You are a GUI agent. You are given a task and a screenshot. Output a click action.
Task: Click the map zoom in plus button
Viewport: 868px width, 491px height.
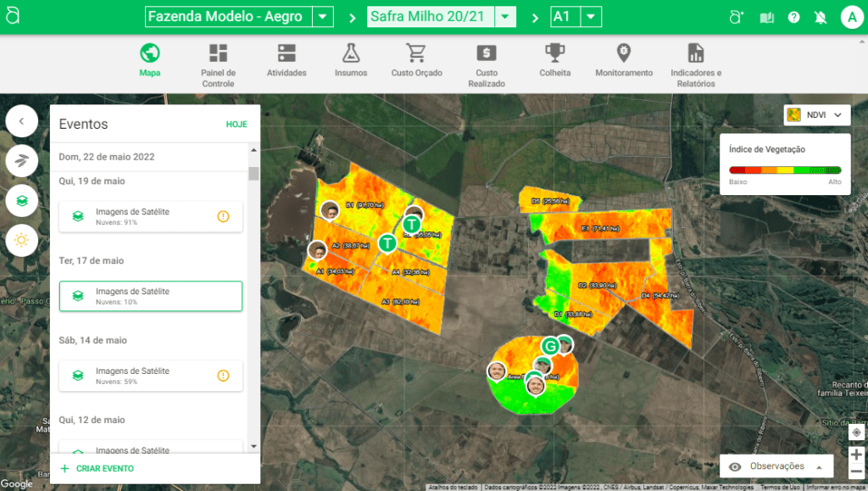856,455
